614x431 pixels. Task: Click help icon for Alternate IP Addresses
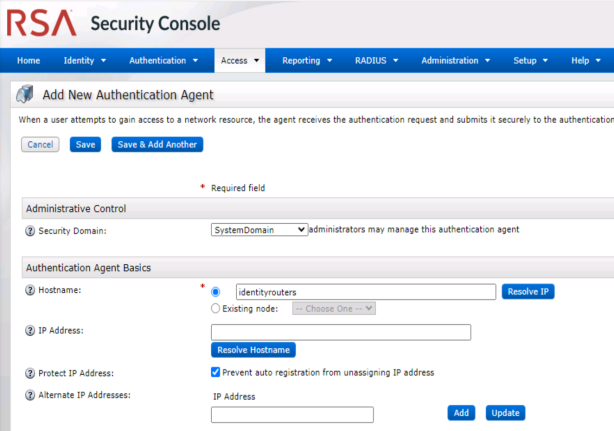pyautogui.click(x=29, y=395)
